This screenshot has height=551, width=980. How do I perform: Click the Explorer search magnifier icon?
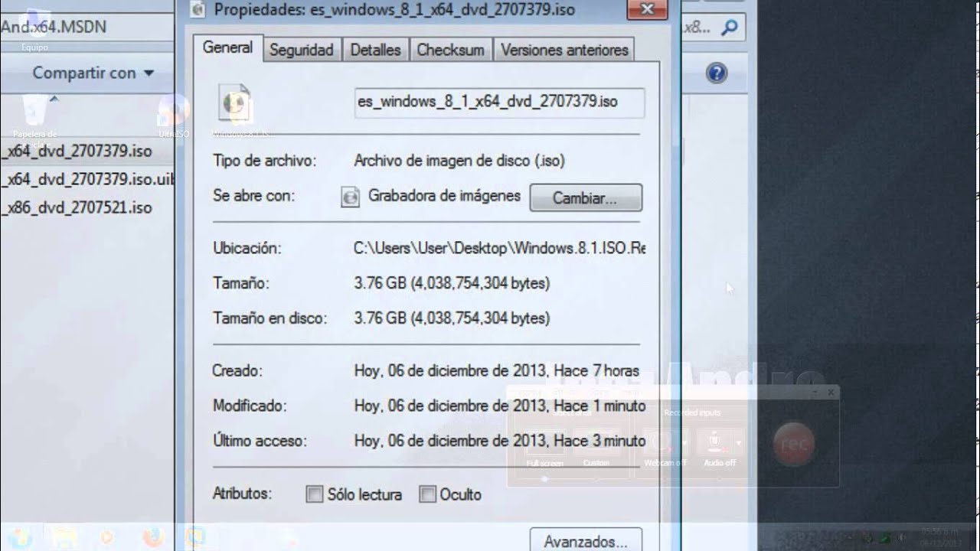click(x=730, y=28)
